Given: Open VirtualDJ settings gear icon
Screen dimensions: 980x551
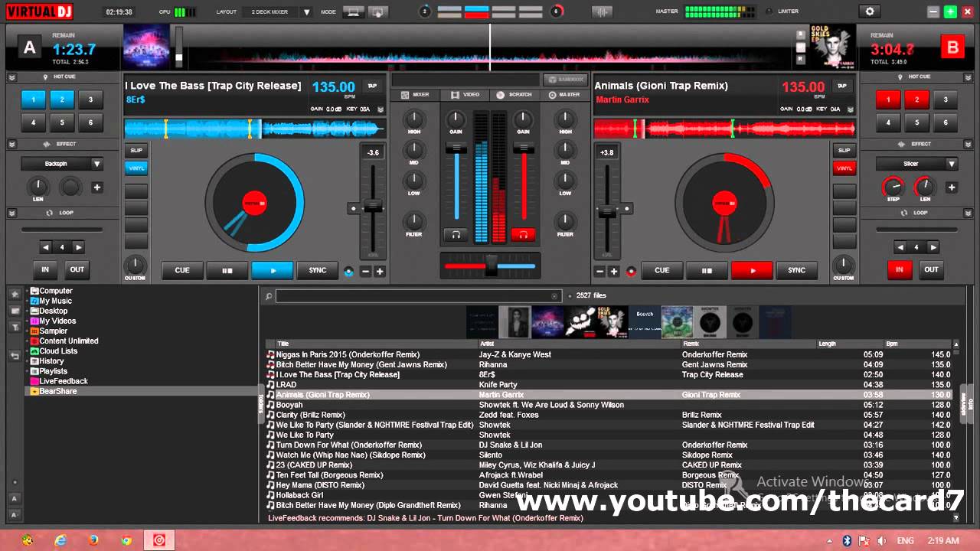Looking at the screenshot, I should (x=869, y=11).
